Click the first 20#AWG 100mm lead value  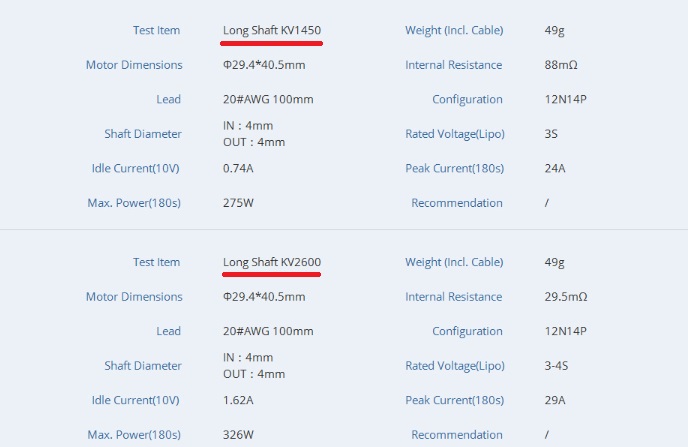268,99
